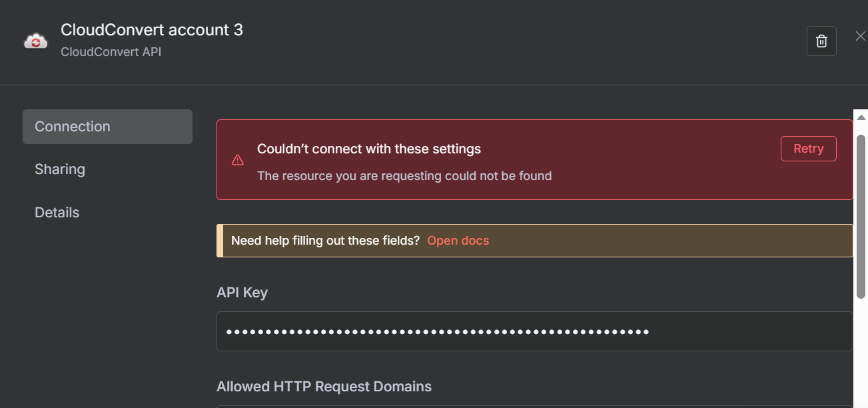Click the resource not found error message
Image resolution: width=868 pixels, height=408 pixels.
point(404,176)
